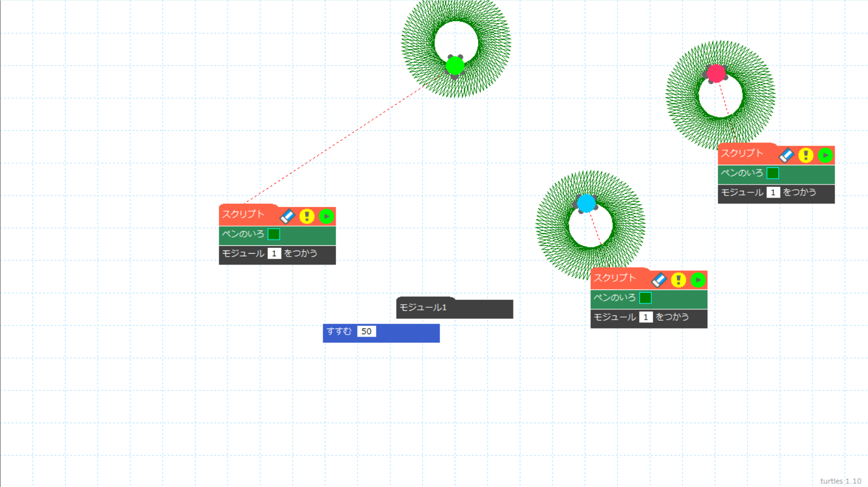Click module number field in blue turtle's script
868x487 pixels.
(646, 317)
